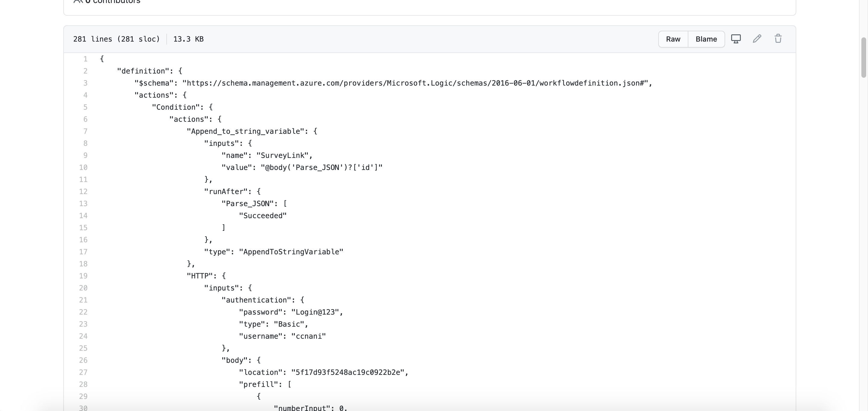868x411 pixels.
Task: Click "Append_to_string_variable" key
Action: (246, 131)
